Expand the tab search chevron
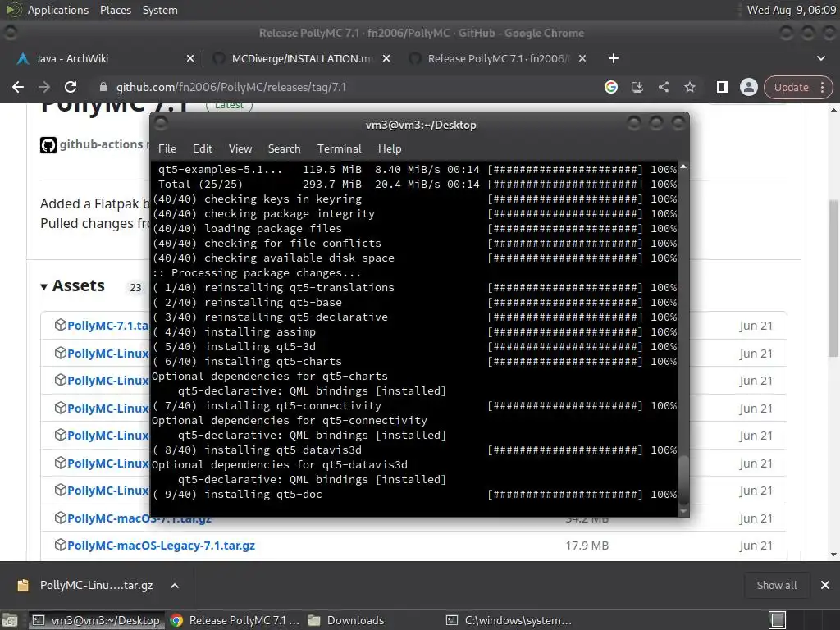 tap(820, 58)
